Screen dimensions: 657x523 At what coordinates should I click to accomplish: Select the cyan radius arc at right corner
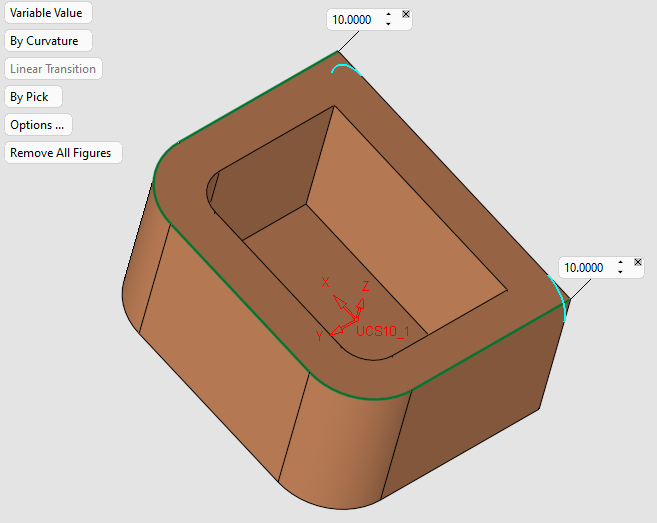[562, 300]
